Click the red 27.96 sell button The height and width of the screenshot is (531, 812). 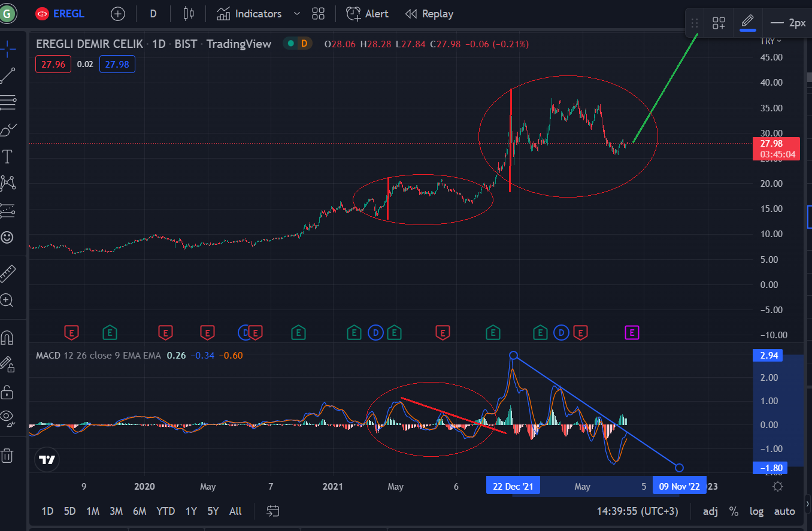[54, 64]
